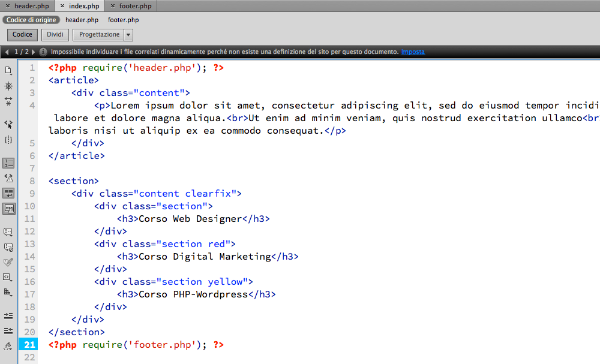Click 'footer.php' in the require statement
The image size is (600, 364).
coord(162,344)
